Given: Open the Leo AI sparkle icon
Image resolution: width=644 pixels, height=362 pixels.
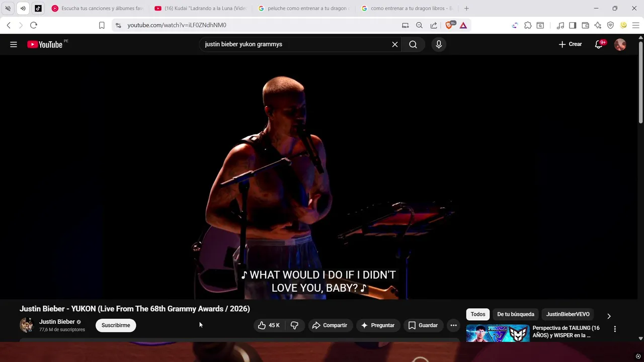Looking at the screenshot, I should point(598,25).
